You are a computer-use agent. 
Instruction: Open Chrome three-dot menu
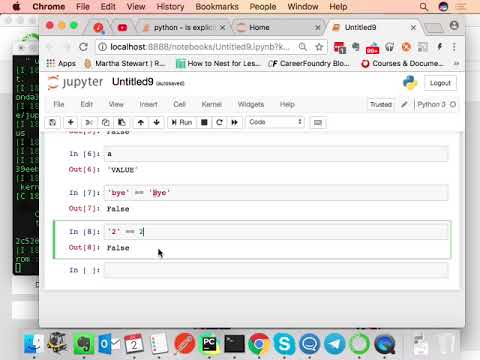pos(454,47)
